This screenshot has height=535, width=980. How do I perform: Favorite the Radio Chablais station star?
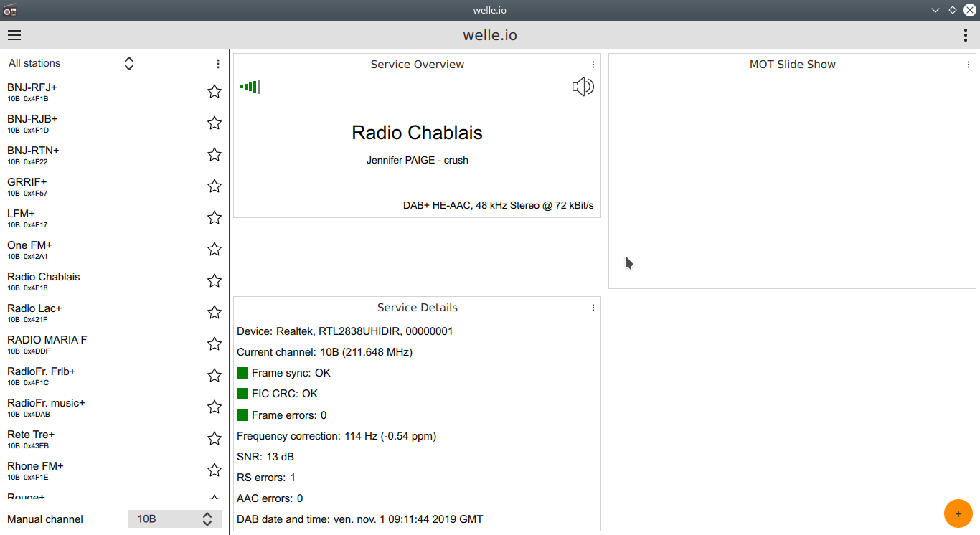pyautogui.click(x=215, y=280)
